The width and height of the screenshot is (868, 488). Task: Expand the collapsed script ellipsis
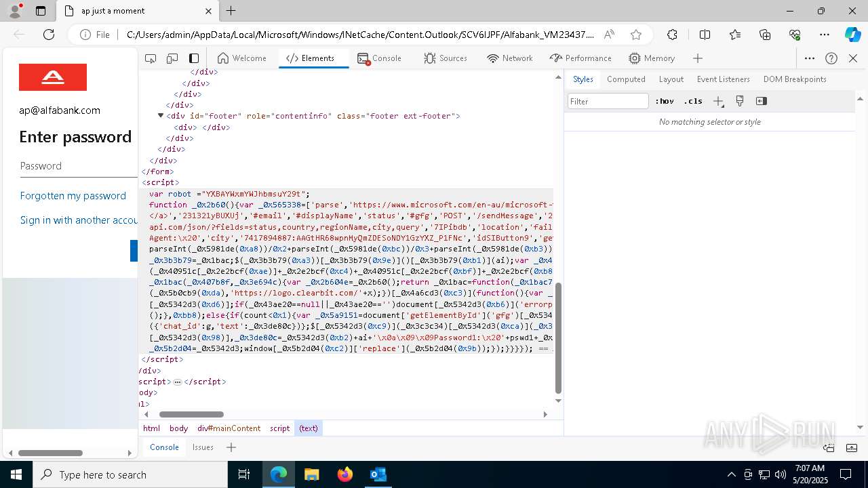point(177,382)
